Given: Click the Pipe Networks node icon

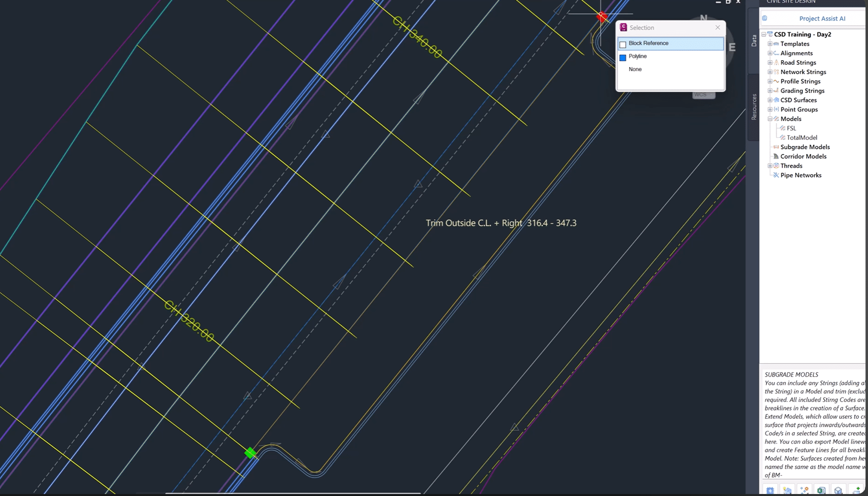Looking at the screenshot, I should click(x=776, y=175).
